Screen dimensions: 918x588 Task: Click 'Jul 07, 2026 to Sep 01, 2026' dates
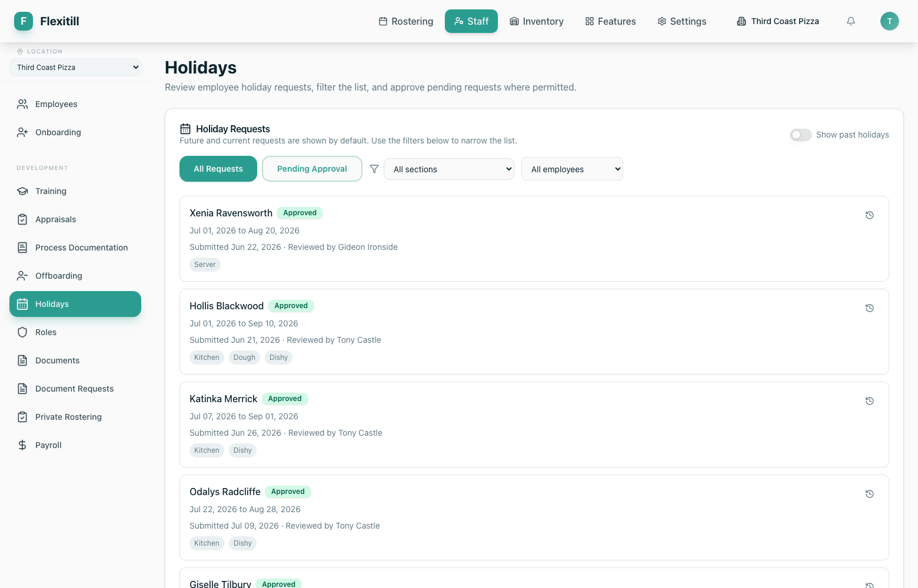coord(244,416)
